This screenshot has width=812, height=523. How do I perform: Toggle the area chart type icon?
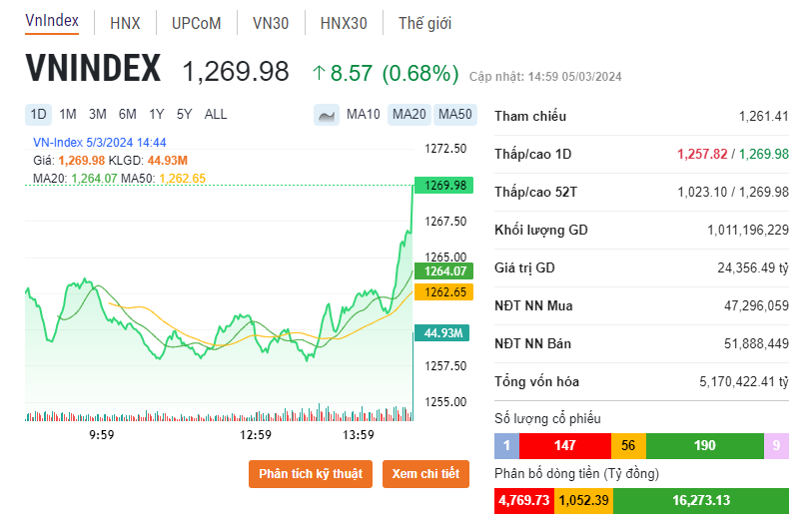click(327, 115)
